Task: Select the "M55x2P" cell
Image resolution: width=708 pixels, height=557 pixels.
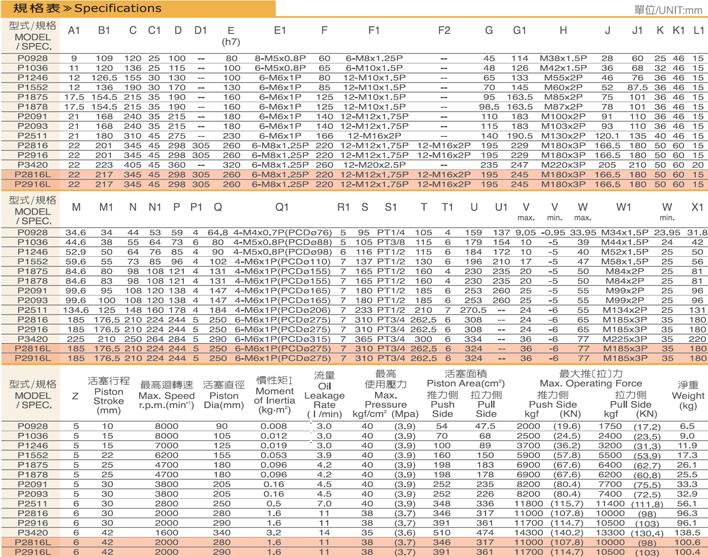Action: [563, 78]
